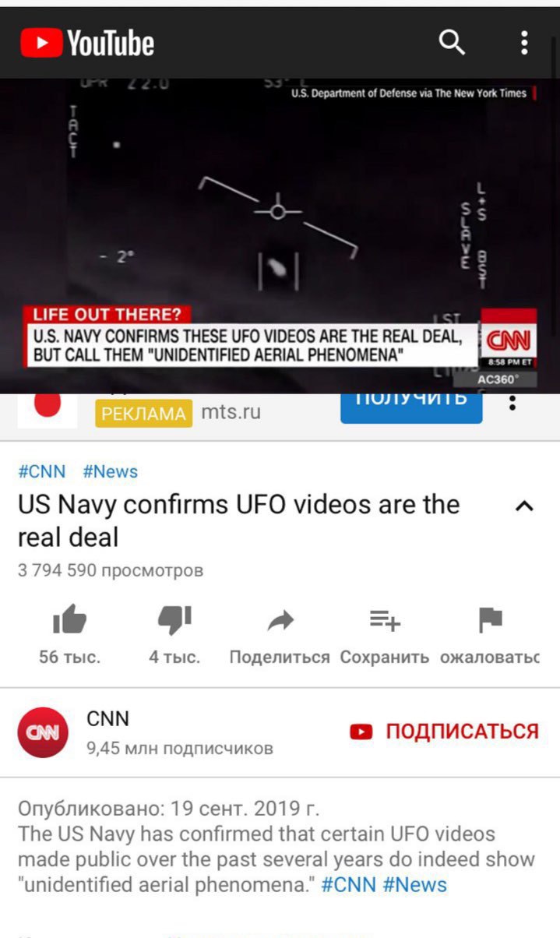
Task: Open mts.ru ad link
Action: click(x=231, y=411)
